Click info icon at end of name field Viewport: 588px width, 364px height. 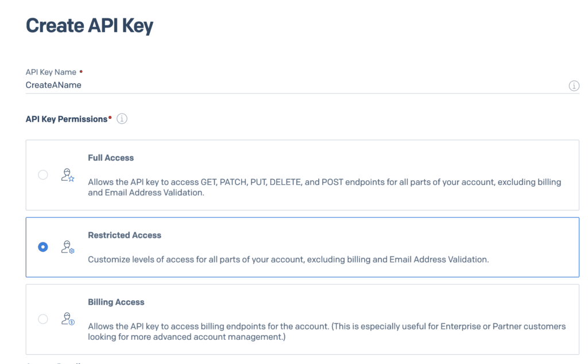coord(574,86)
